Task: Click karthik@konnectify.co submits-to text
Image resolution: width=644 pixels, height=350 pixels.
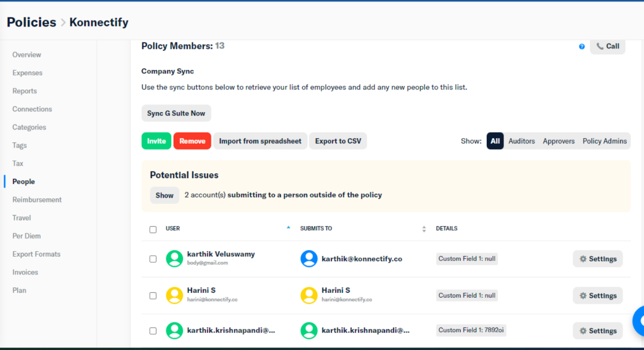Action: 362,259
